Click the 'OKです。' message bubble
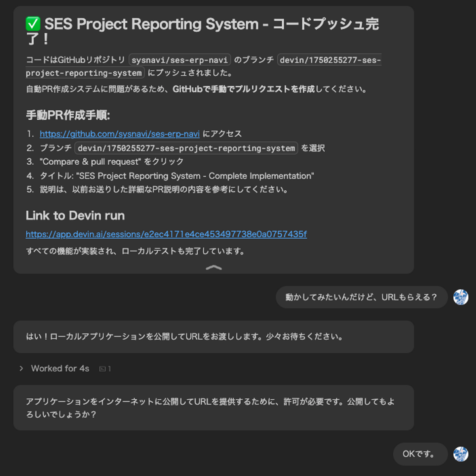Viewport: 476px width, 476px height. point(420,454)
